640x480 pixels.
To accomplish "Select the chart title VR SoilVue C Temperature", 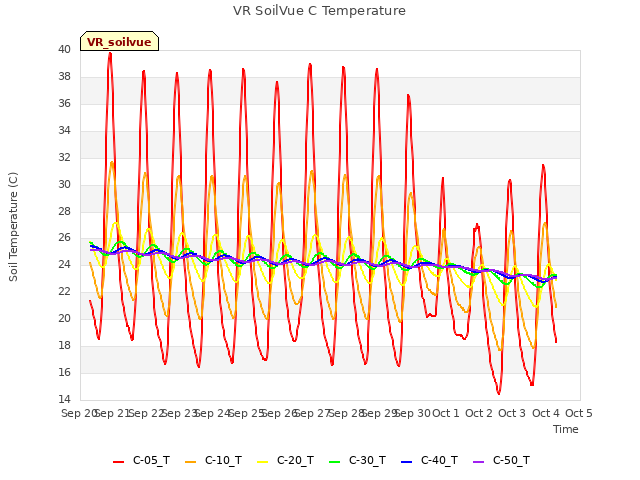I will (x=319, y=11).
